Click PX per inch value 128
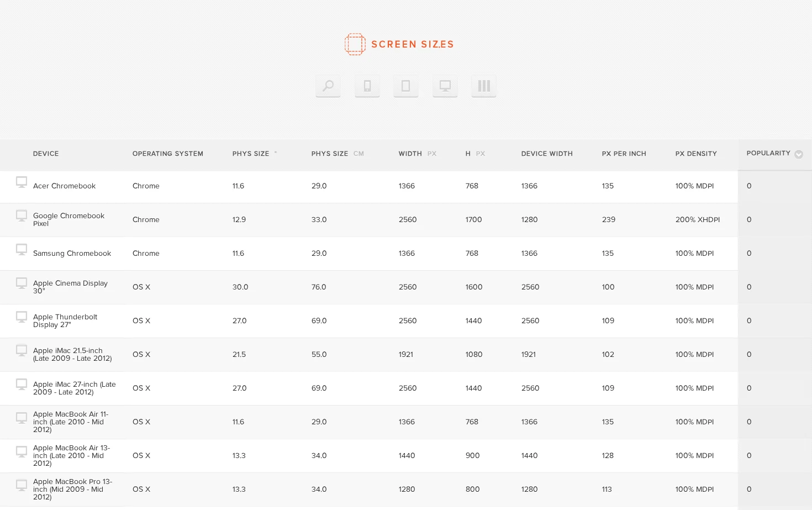The height and width of the screenshot is (510, 812). pyautogui.click(x=608, y=455)
